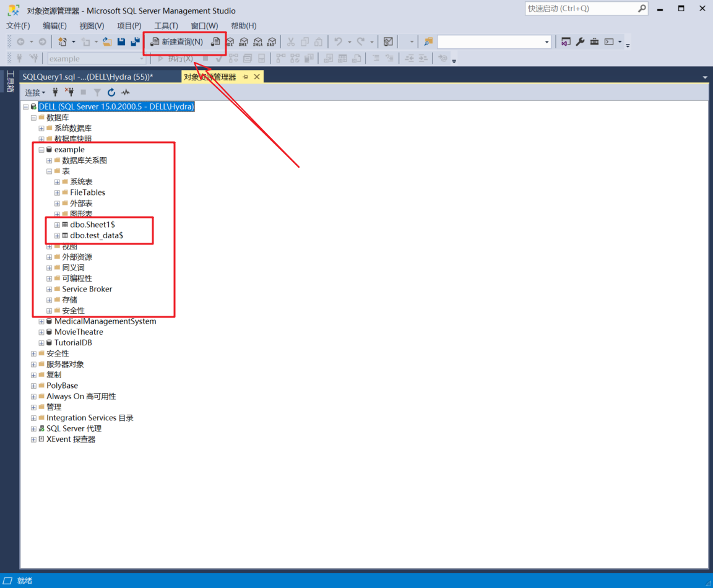Open the 文件(F) menu

tap(18, 26)
